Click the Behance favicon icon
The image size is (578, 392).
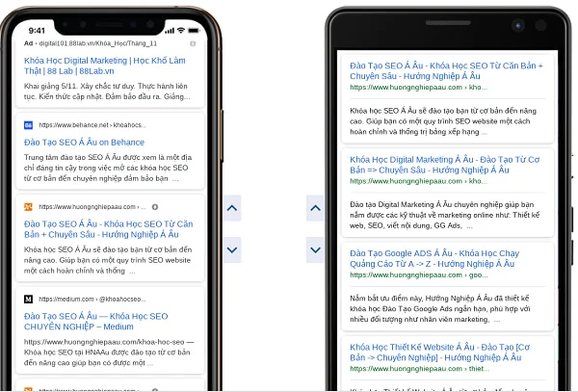coord(28,125)
